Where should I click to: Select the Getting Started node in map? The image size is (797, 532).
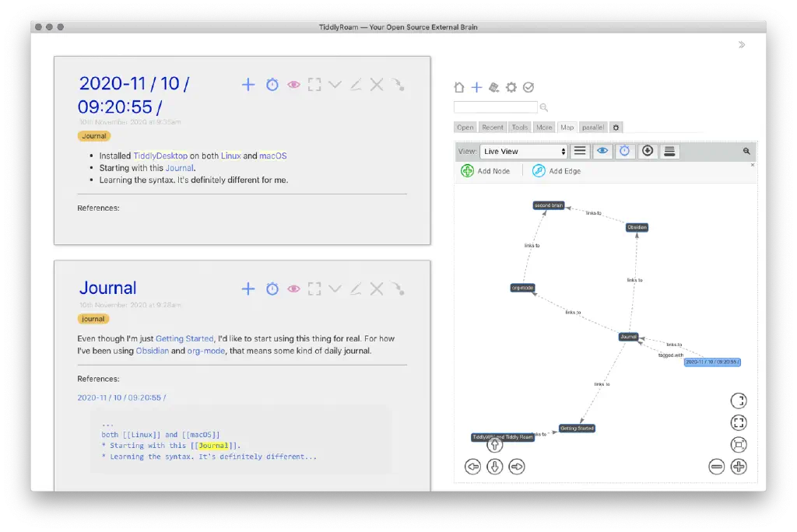click(x=577, y=429)
